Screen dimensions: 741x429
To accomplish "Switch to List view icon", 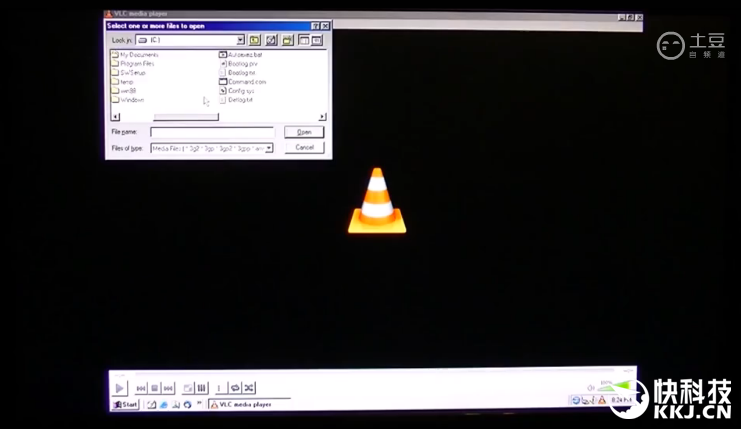I will click(x=304, y=40).
